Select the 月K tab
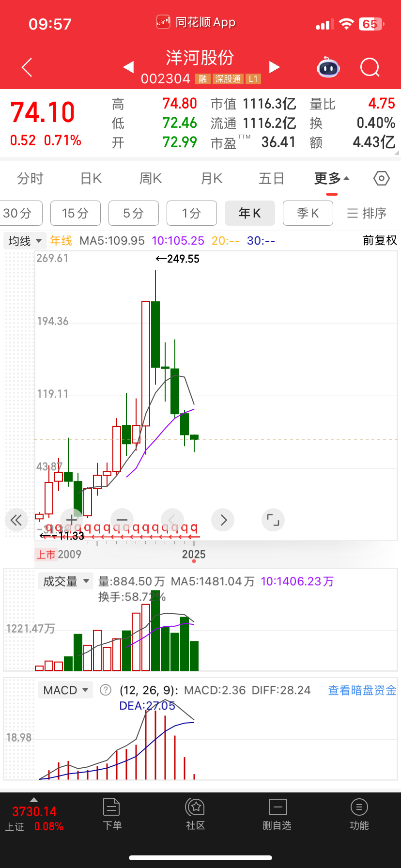 pos(212,178)
